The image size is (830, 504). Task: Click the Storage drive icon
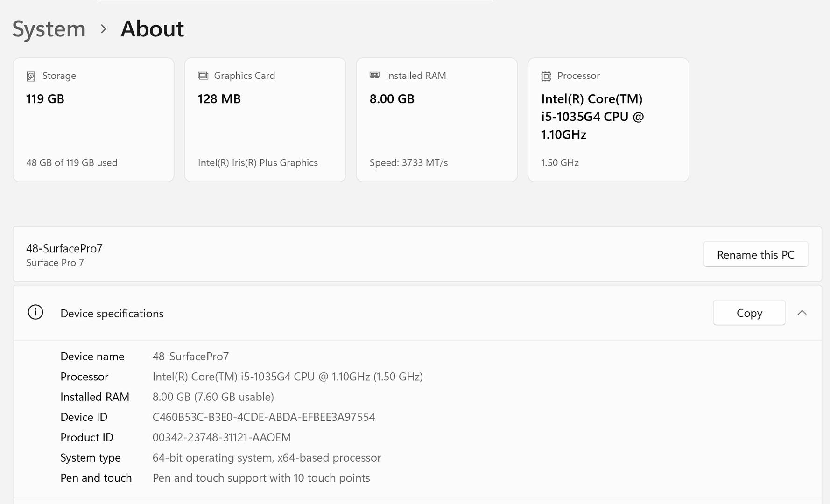[x=31, y=76]
